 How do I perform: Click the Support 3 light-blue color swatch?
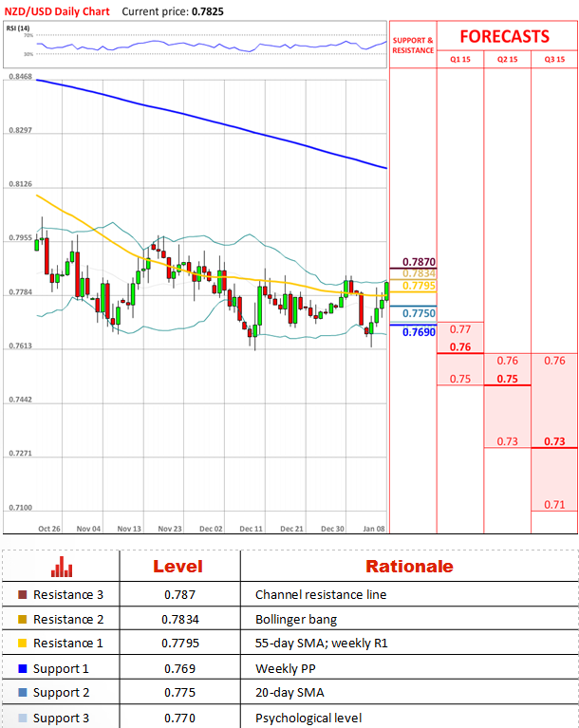pos(22,718)
